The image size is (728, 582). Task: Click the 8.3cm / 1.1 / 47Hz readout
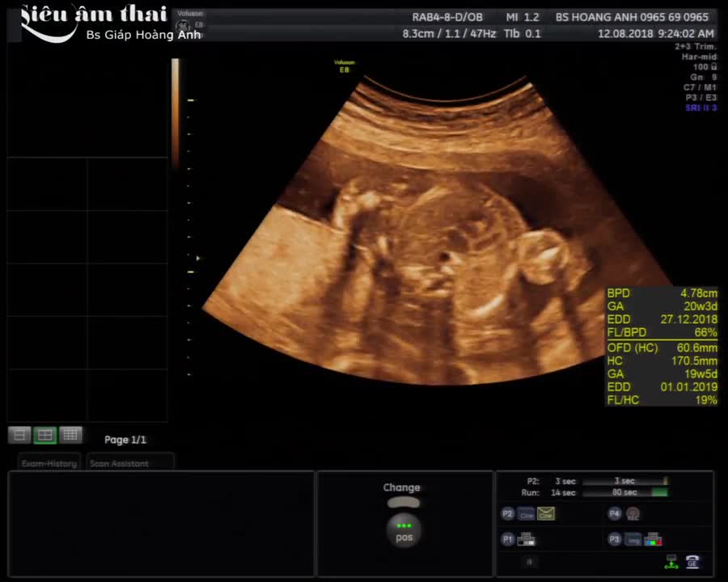449,33
